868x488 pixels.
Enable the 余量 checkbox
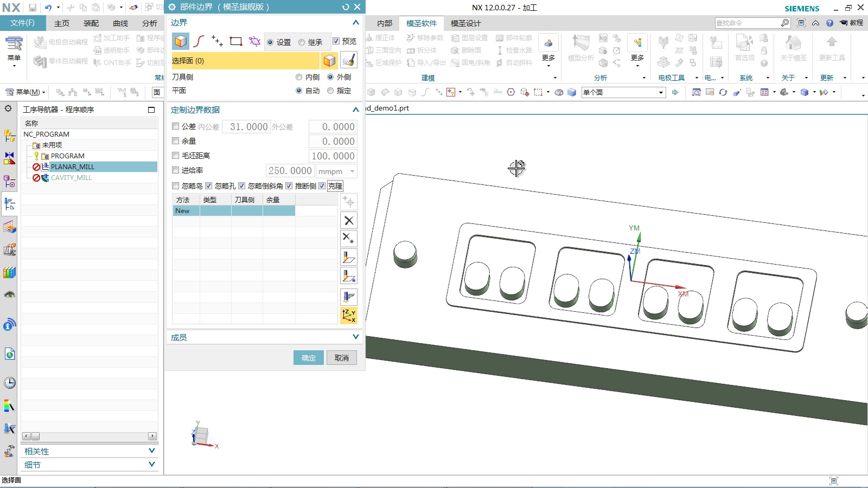(x=175, y=141)
